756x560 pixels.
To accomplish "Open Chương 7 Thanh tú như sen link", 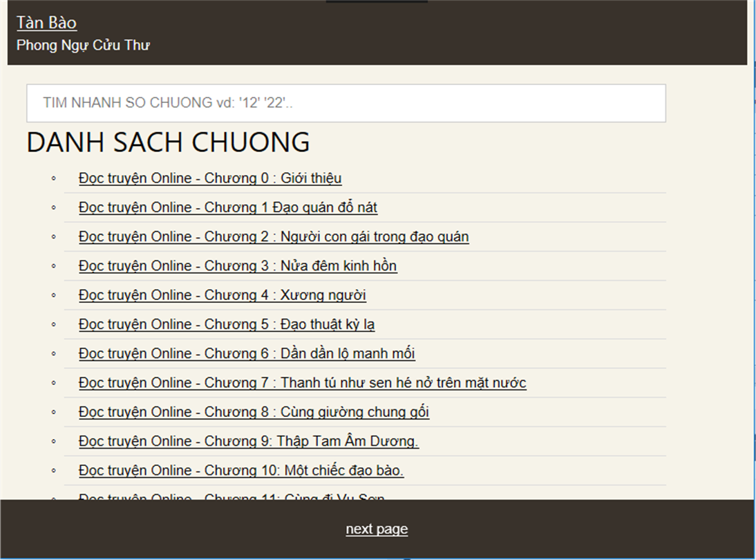I will click(x=303, y=382).
